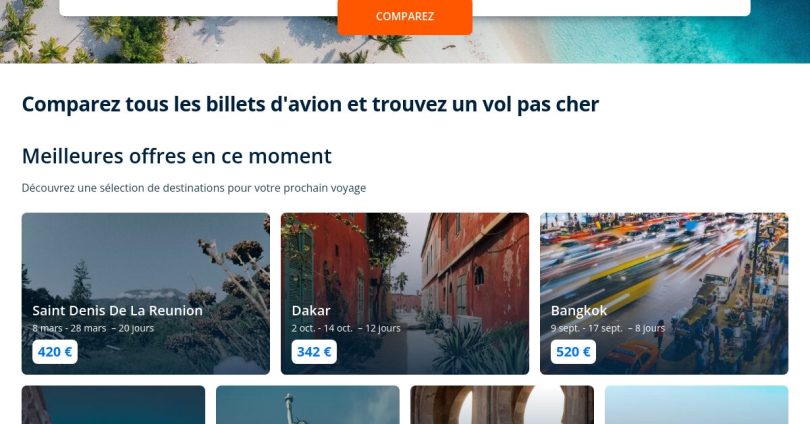Open the stone arches image card
Screen dimensions: 810x424
click(x=502, y=405)
